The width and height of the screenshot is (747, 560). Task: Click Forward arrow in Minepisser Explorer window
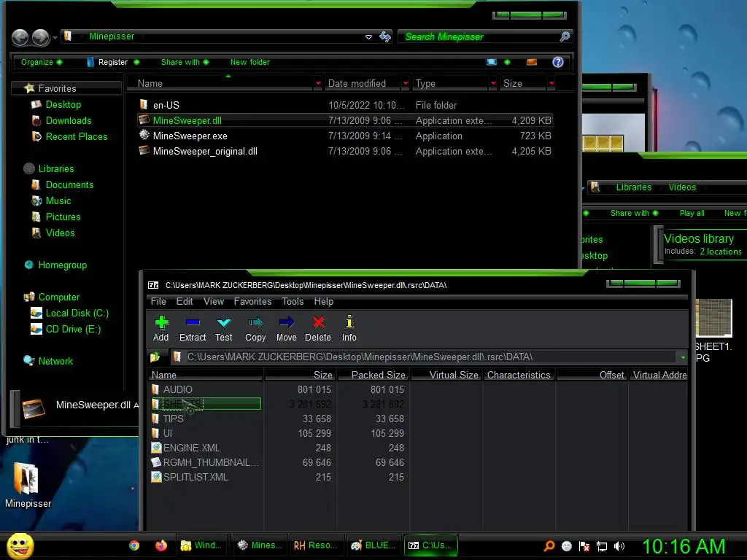tap(41, 37)
